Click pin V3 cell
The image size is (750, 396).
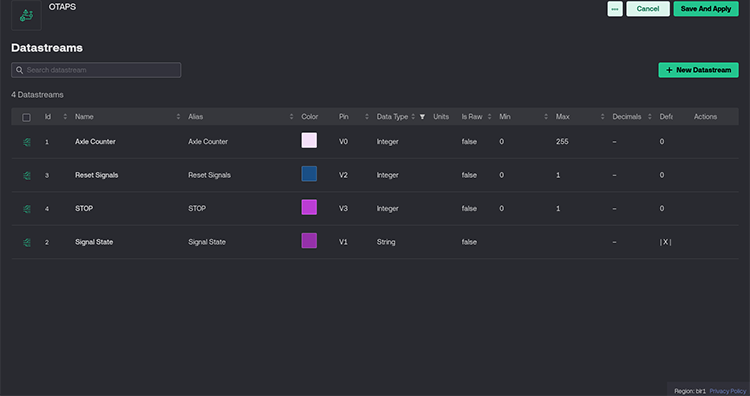click(343, 209)
